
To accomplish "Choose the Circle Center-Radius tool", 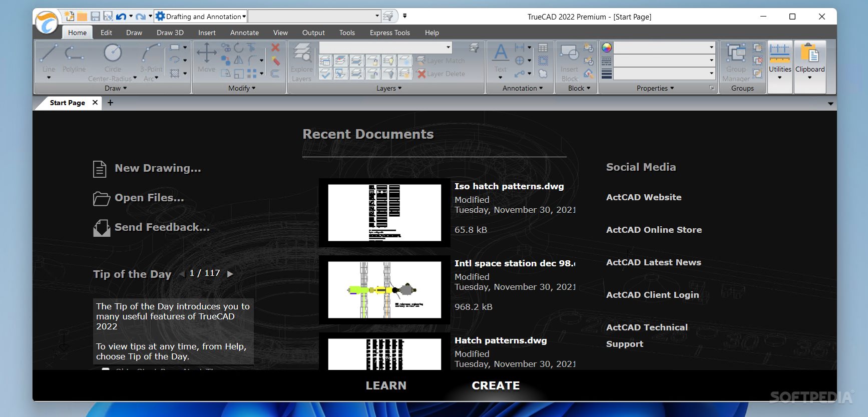I will click(113, 63).
